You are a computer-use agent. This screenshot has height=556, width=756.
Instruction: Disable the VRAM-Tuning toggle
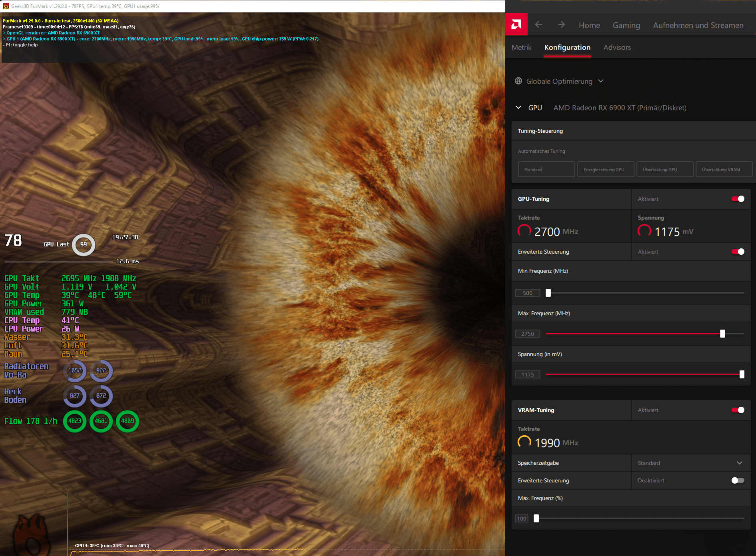(x=738, y=410)
